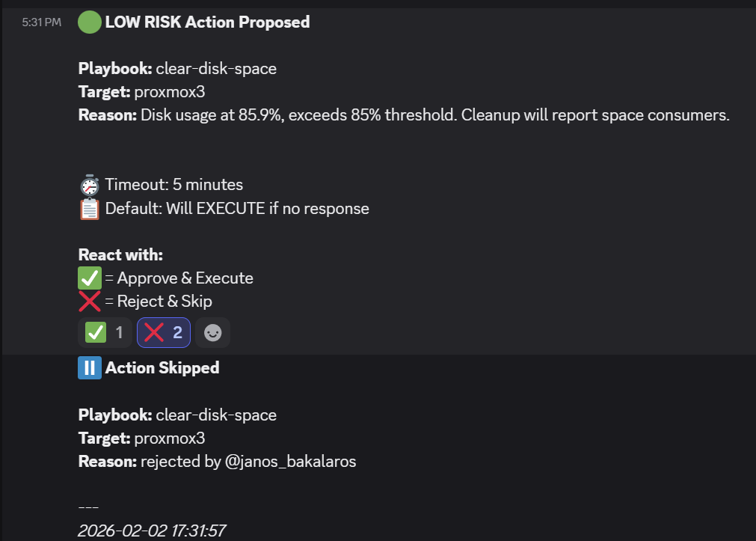Click the green circle LOW RISK emoji
756x541 pixels.
[90, 22]
